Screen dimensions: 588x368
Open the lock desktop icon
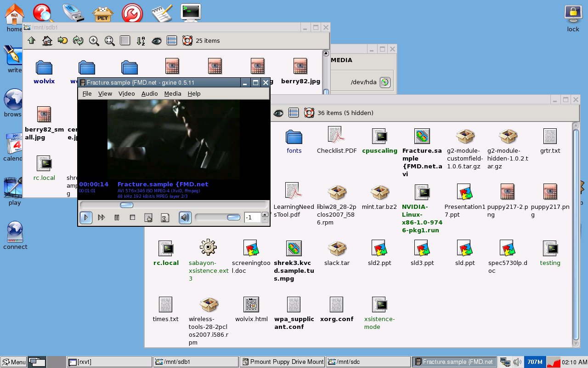[573, 18]
